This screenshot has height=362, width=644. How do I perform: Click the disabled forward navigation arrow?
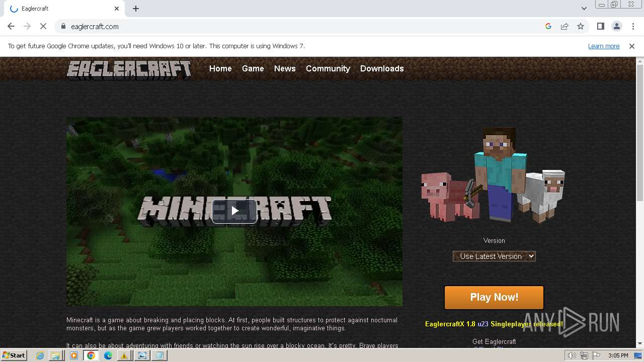click(x=27, y=26)
